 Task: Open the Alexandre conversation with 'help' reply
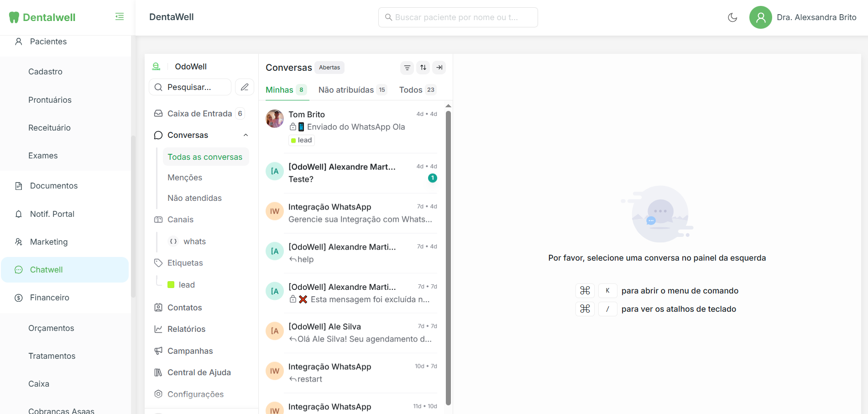point(351,253)
